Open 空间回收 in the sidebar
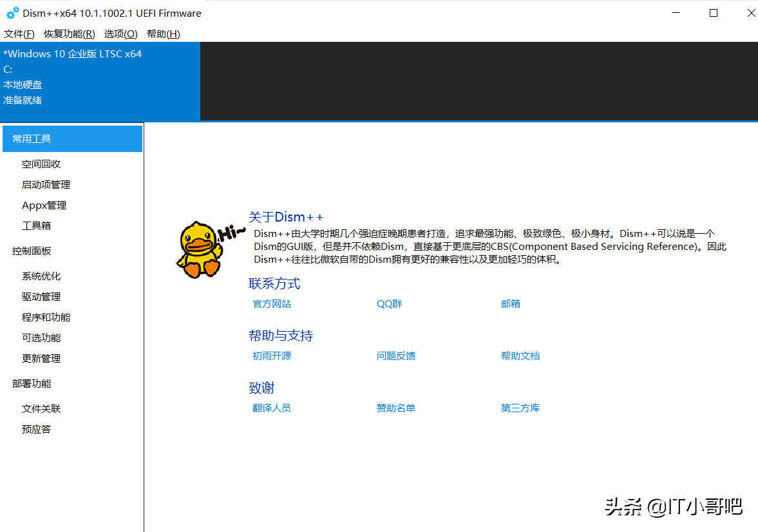758x532 pixels. [x=41, y=164]
